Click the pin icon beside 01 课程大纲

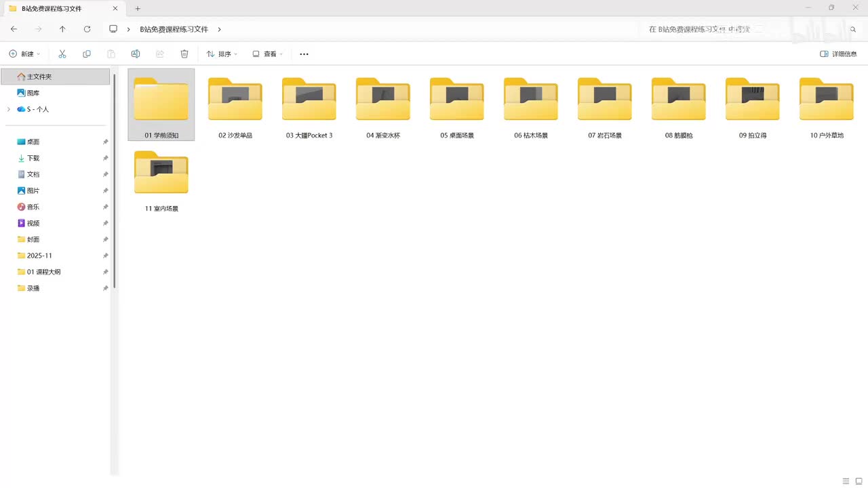(x=105, y=272)
